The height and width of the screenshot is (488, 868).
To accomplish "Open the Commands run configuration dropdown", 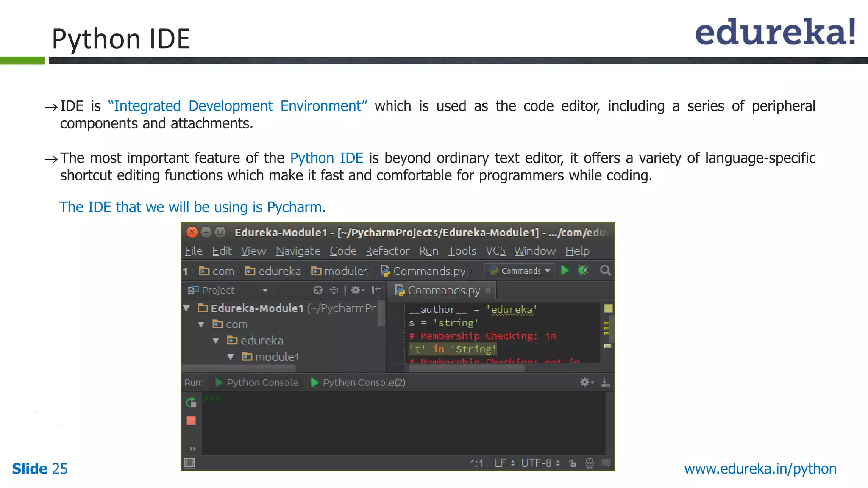I will (x=520, y=271).
